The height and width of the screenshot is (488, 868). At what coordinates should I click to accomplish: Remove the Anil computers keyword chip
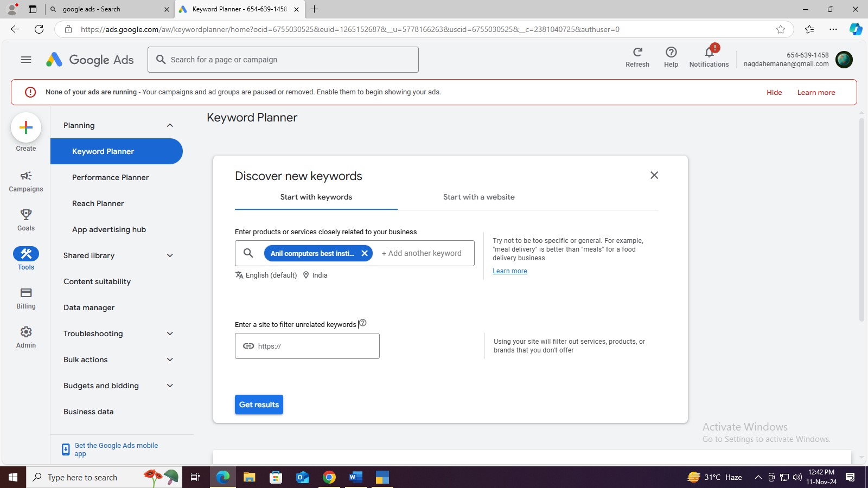(365, 253)
